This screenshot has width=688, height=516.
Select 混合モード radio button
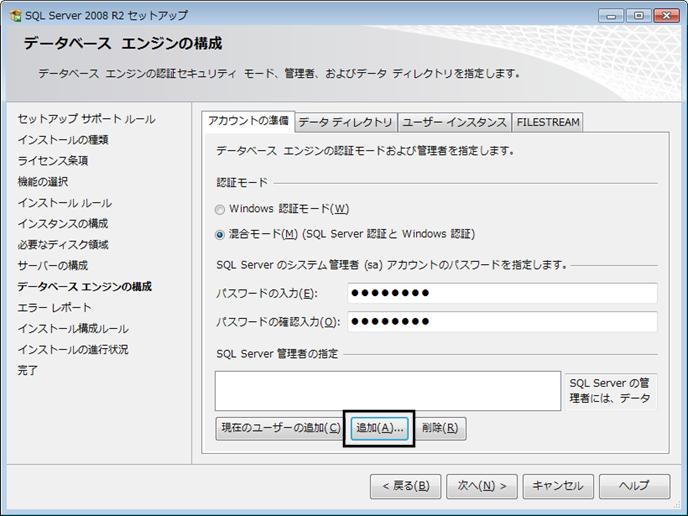(x=219, y=235)
